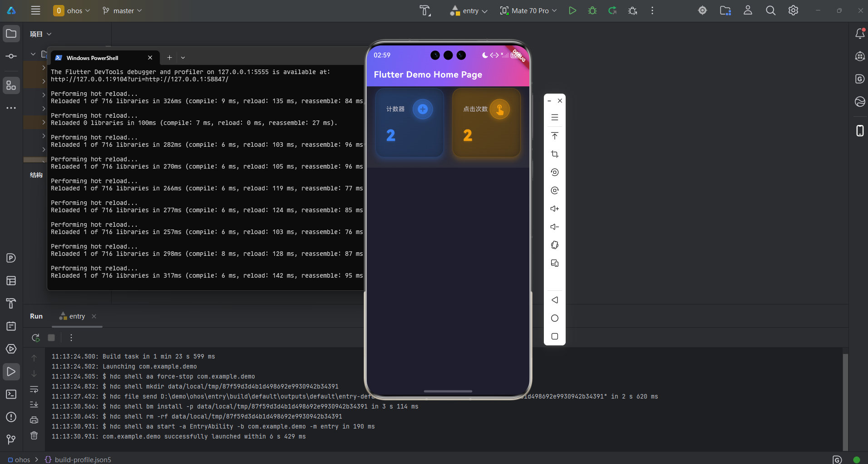Open the main hamburger menu
This screenshot has height=464, width=868.
pos(35,10)
